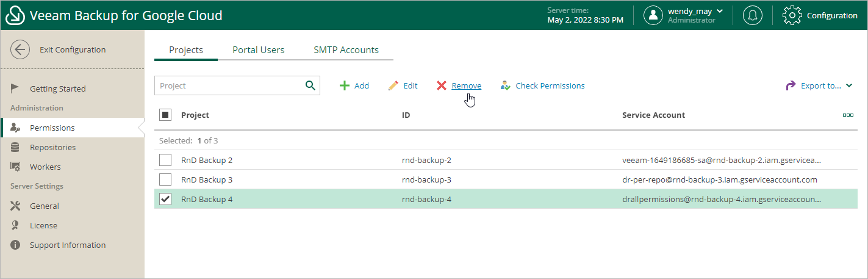Image resolution: width=868 pixels, height=279 pixels.
Task: Click the Exit Configuration back arrow
Action: pyautogui.click(x=20, y=49)
